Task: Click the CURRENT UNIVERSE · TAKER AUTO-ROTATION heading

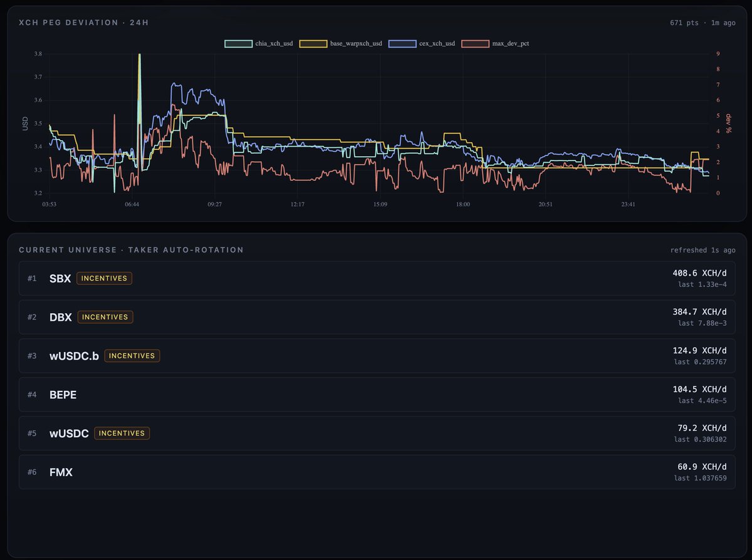Action: point(131,250)
